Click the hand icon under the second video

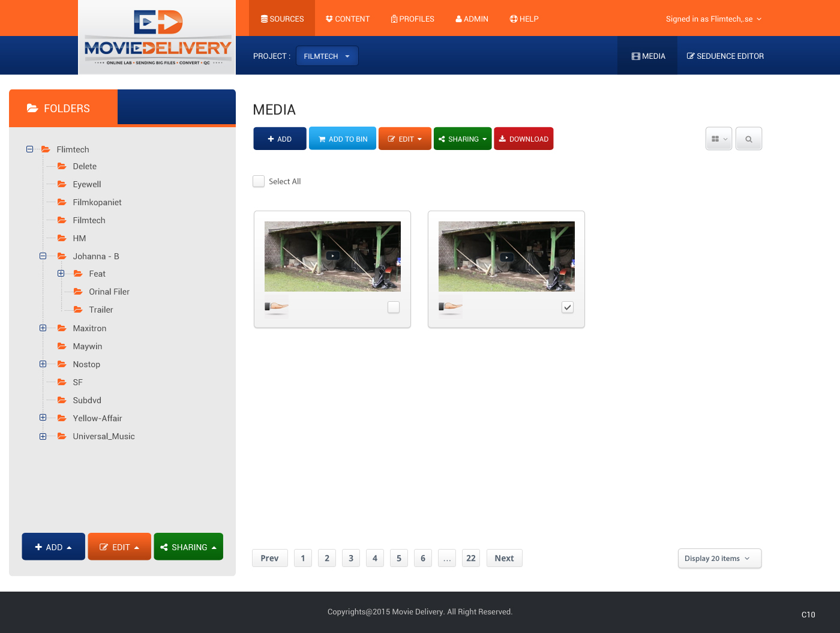coord(451,307)
